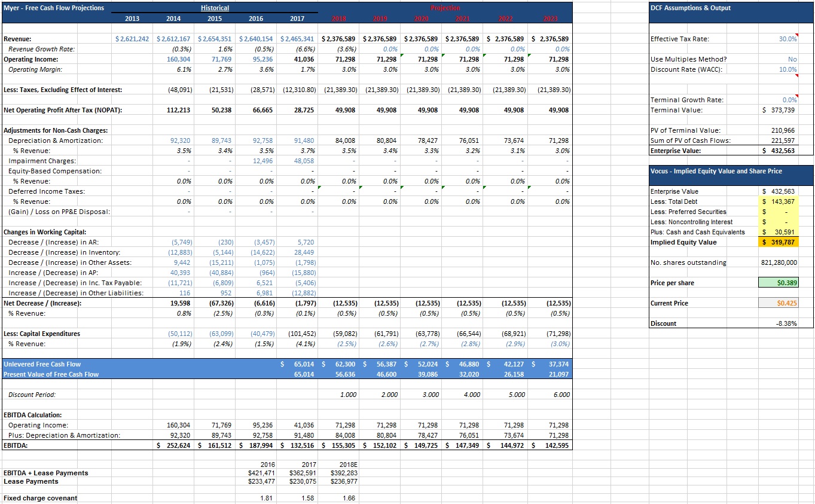
Task: Select the 'Vocus - Implied Equity Value and Share Price' header
Action: click(716, 171)
